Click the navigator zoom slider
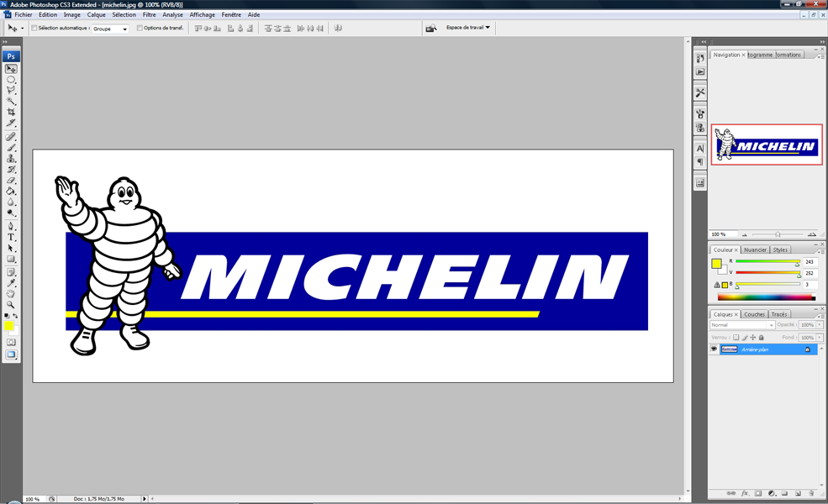Screen dimensions: 828x504 point(778,234)
